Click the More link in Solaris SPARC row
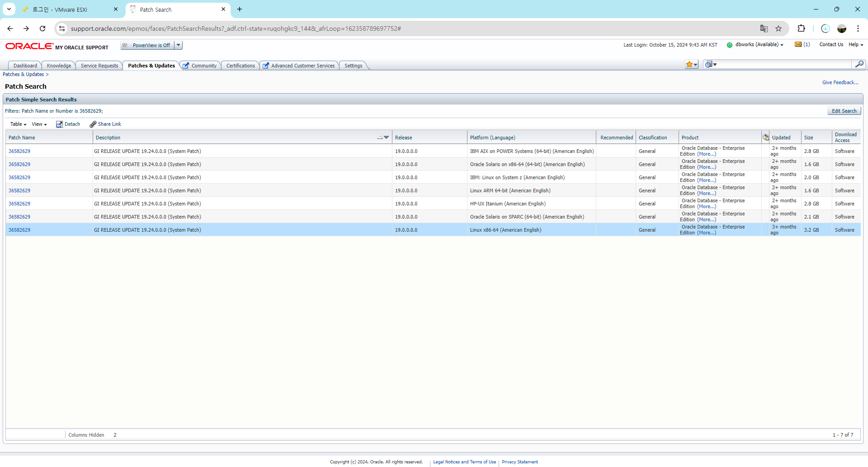Image resolution: width=868 pixels, height=467 pixels. click(707, 220)
